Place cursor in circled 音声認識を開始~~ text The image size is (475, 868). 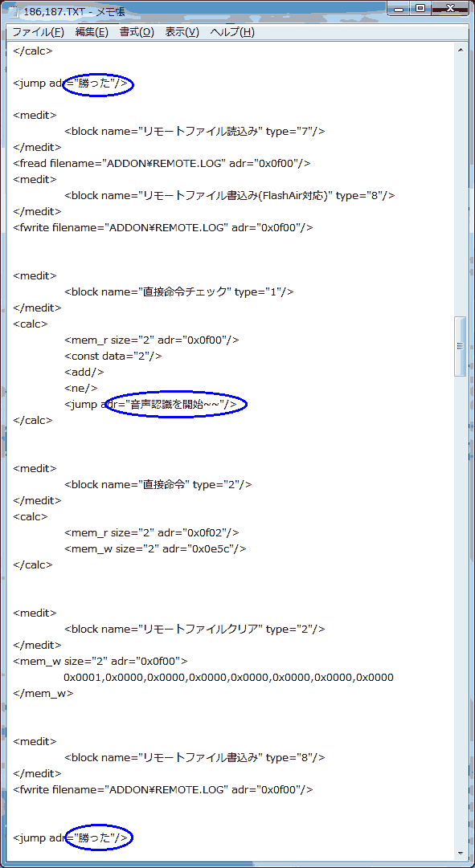click(174, 405)
